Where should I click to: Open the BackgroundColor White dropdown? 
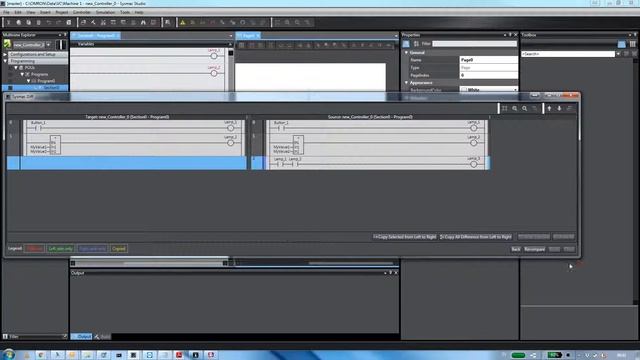[515, 89]
